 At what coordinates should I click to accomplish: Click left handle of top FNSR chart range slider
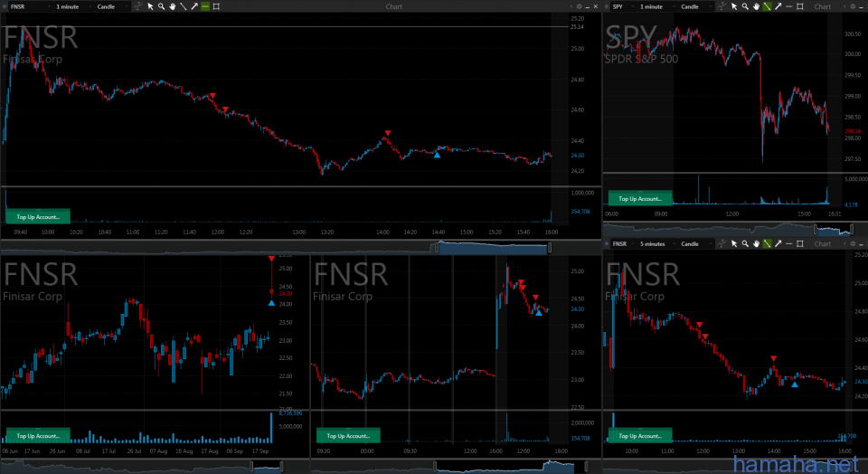pos(436,248)
